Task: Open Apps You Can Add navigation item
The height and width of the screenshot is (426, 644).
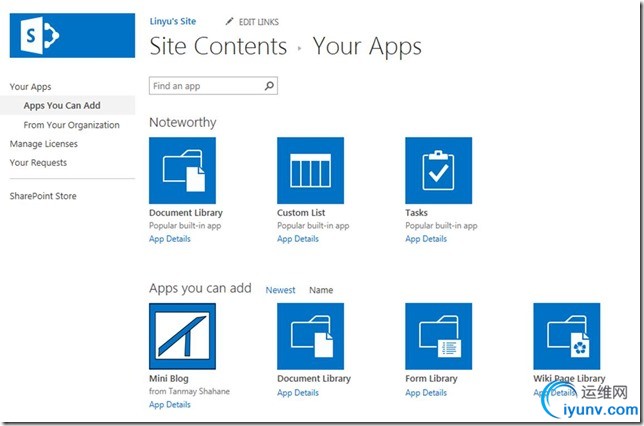Action: (62, 106)
